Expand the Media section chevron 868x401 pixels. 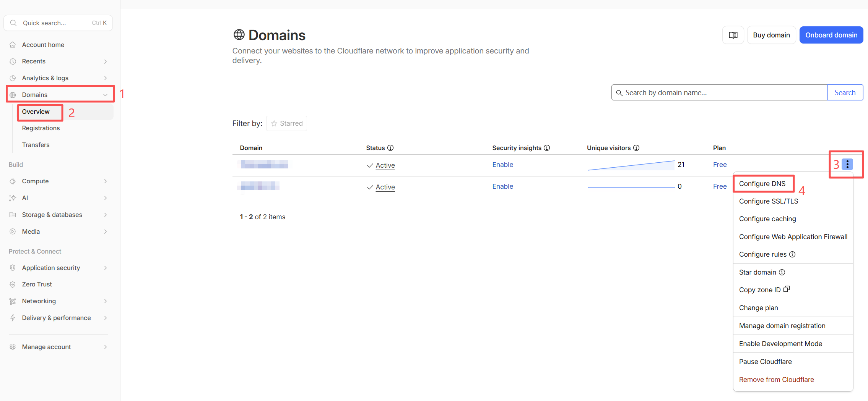[x=106, y=231]
